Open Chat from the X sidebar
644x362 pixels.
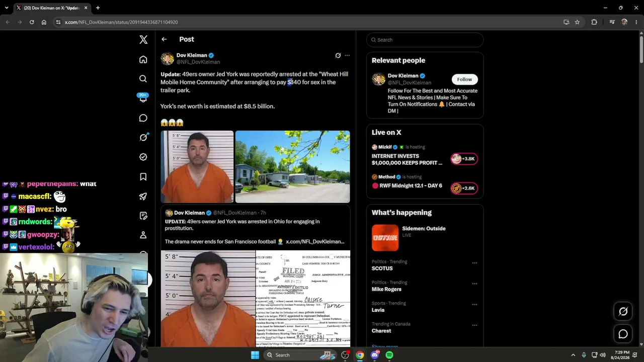(143, 118)
